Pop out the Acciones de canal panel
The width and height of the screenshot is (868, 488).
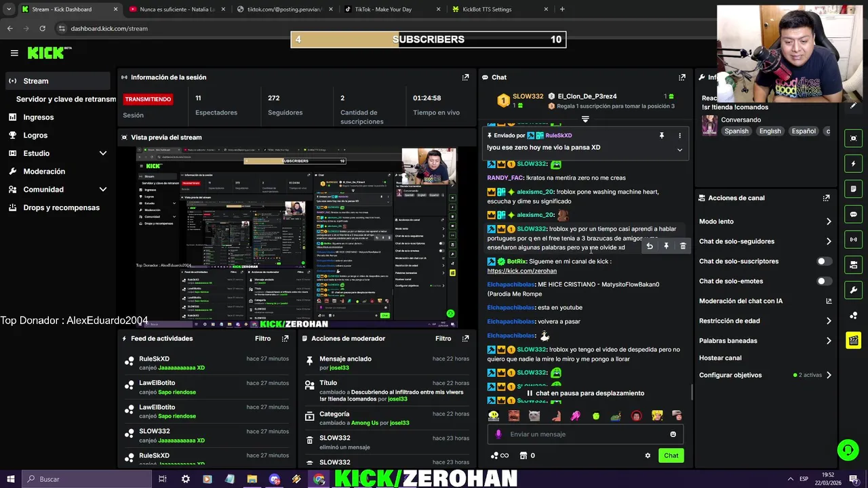point(826,198)
